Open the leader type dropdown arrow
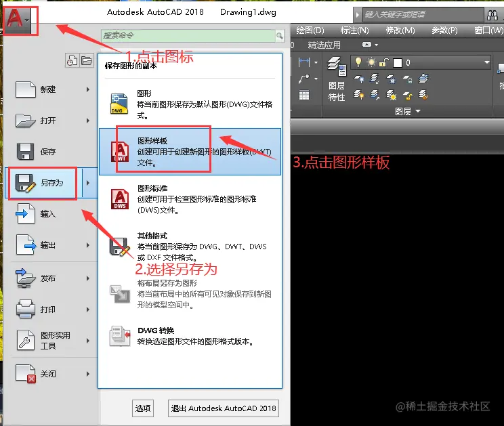The height and width of the screenshot is (426, 504). point(316,79)
